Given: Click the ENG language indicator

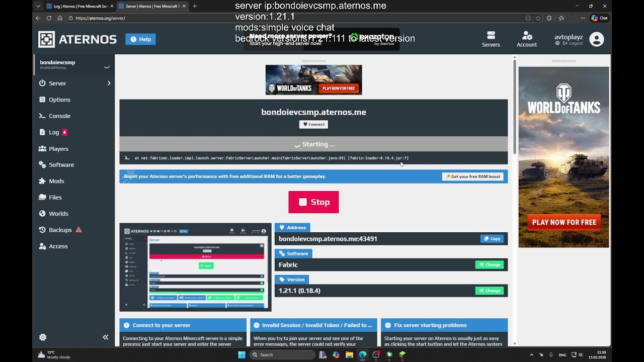Looking at the screenshot, I should pos(562,354).
